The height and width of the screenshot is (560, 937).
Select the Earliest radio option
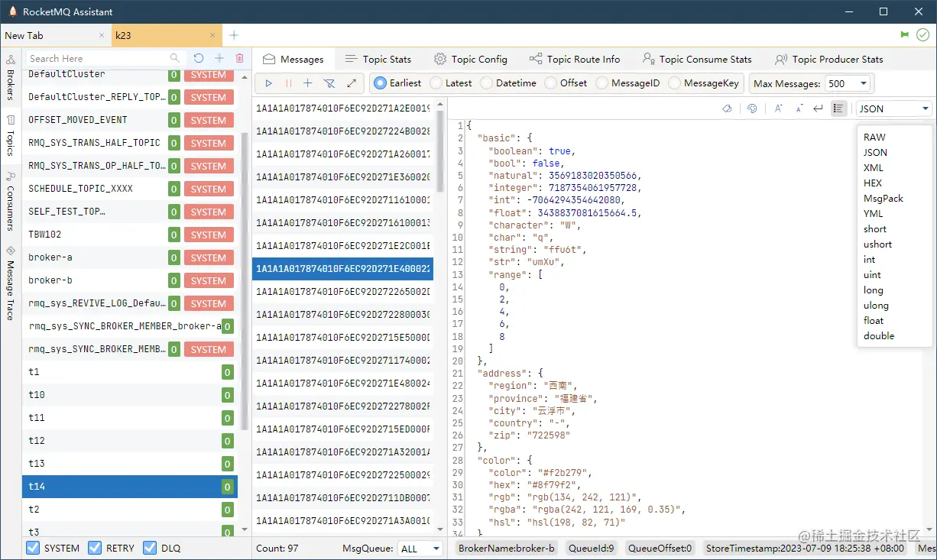397,83
